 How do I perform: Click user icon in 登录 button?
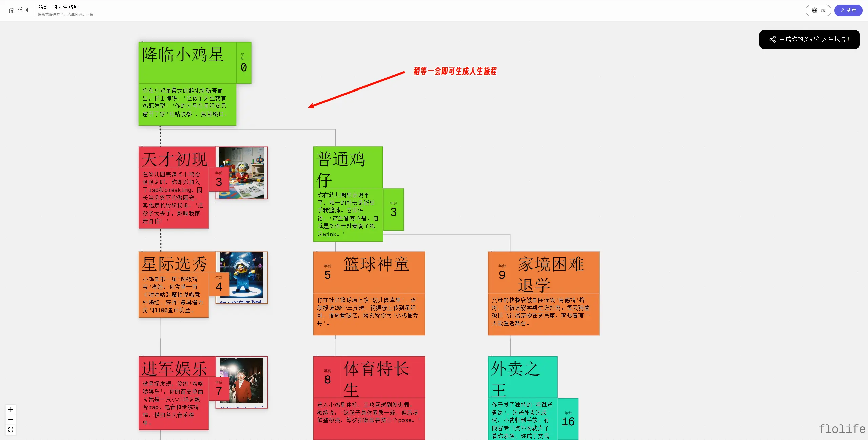coord(843,11)
